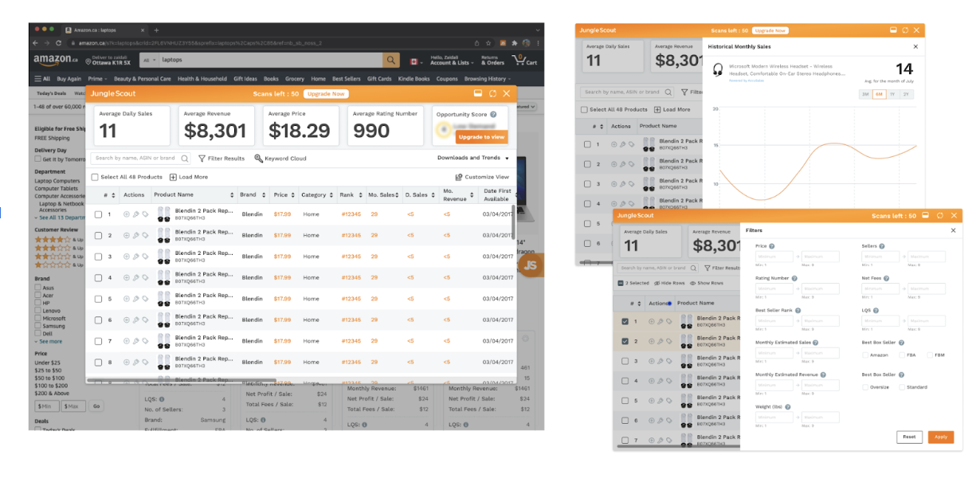Click the LQS help icon in Filters panel

pyautogui.click(x=876, y=310)
